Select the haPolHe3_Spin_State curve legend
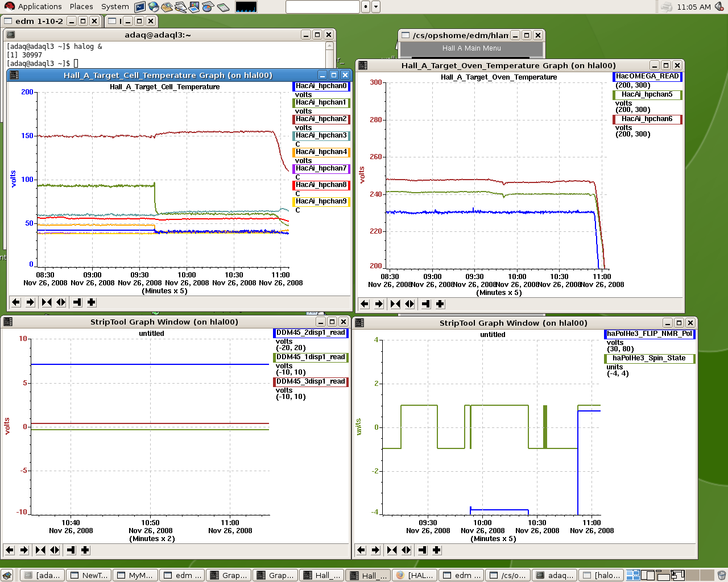This screenshot has height=582, width=728. tap(650, 359)
